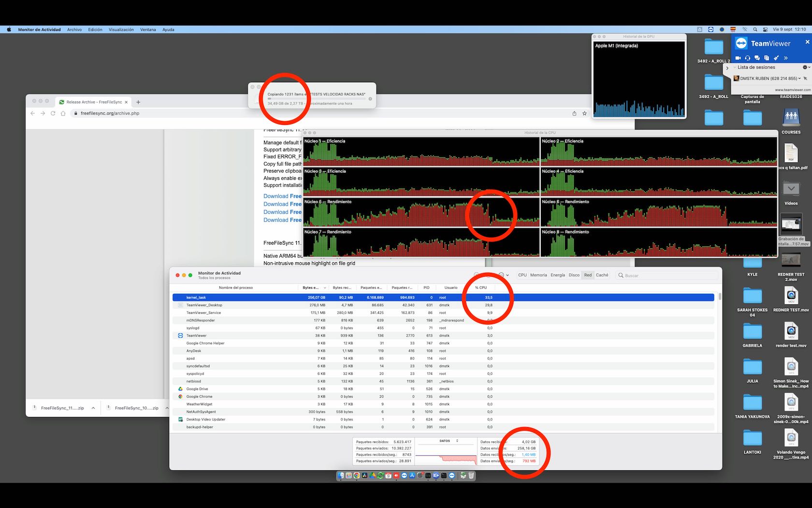Viewport: 812px width, 508px height.
Task: Open the ellipsis options dropdown in Activity Monitor toolbar
Action: 503,275
